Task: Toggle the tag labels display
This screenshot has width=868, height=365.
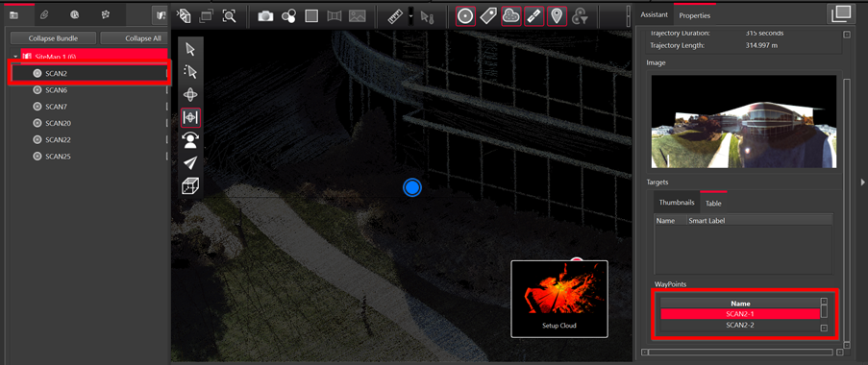Action: coord(487,16)
